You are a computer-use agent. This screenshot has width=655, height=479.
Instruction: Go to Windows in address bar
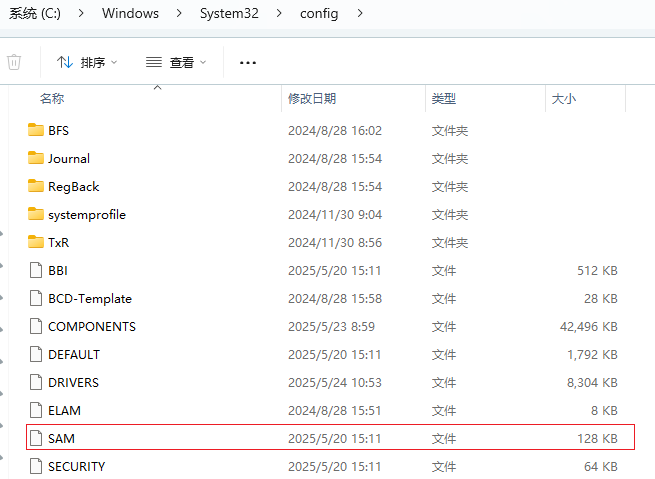click(x=130, y=13)
